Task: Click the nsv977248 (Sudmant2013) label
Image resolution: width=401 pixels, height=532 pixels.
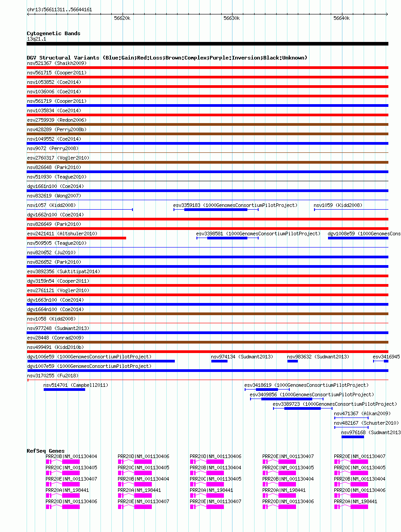Action: (x=58, y=328)
